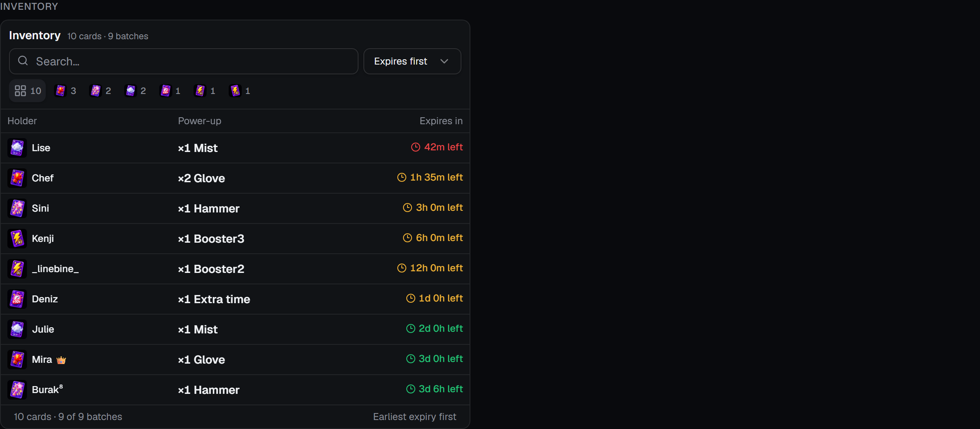Click the crown icon next to Mira
980x429 pixels.
[61, 360]
